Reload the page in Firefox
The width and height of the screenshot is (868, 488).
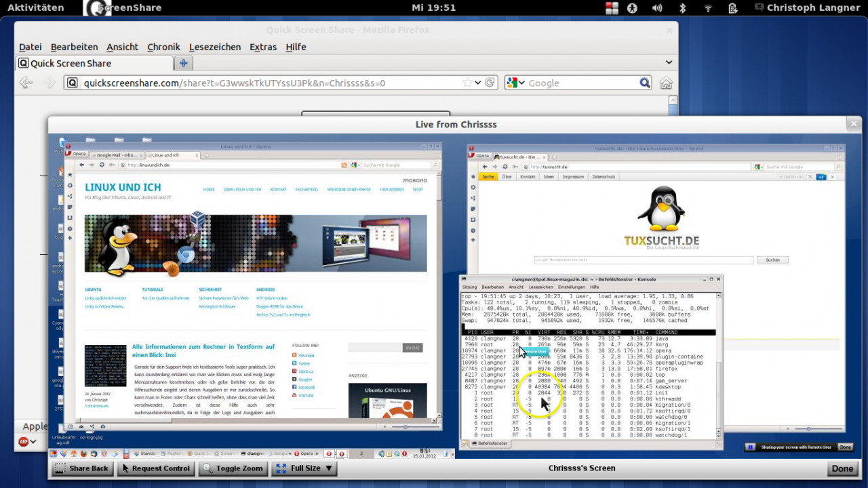pyautogui.click(x=490, y=83)
